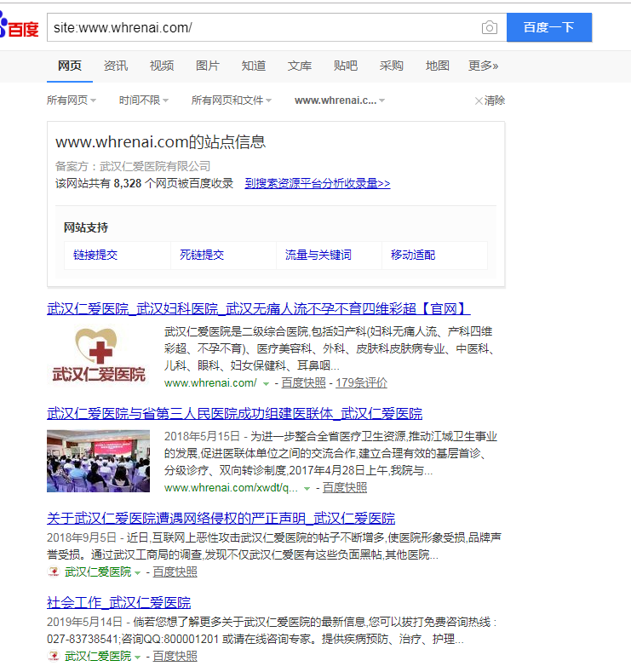The image size is (631, 672).
Task: Click the camera image-search icon
Action: [x=489, y=28]
